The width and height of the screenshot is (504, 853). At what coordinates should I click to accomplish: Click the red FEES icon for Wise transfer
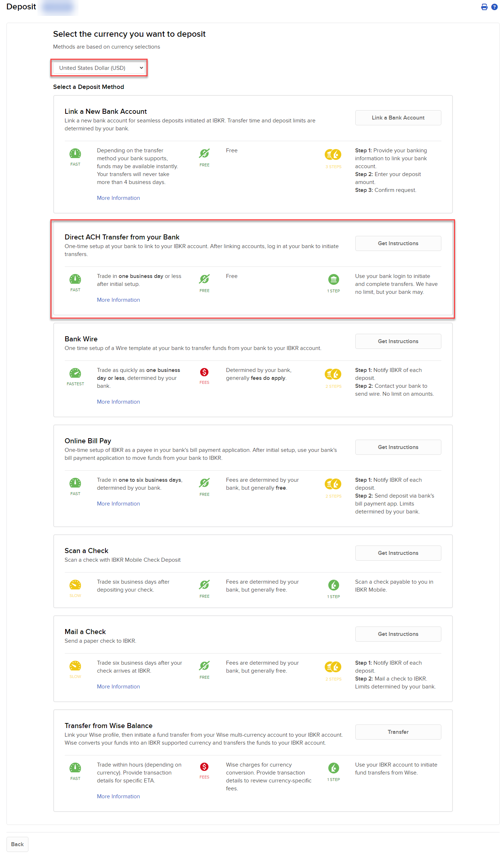point(204,767)
